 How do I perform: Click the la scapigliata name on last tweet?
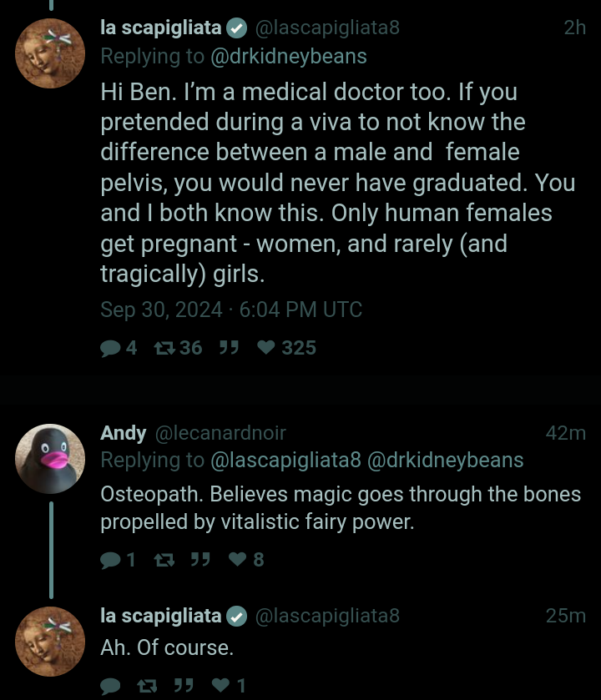coord(161,616)
